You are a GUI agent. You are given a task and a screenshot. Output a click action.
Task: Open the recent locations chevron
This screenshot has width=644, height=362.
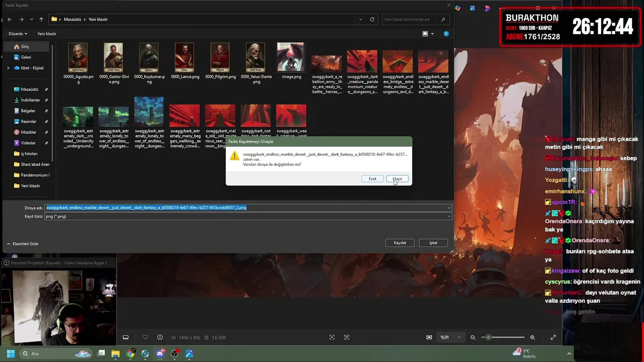[x=32, y=19]
